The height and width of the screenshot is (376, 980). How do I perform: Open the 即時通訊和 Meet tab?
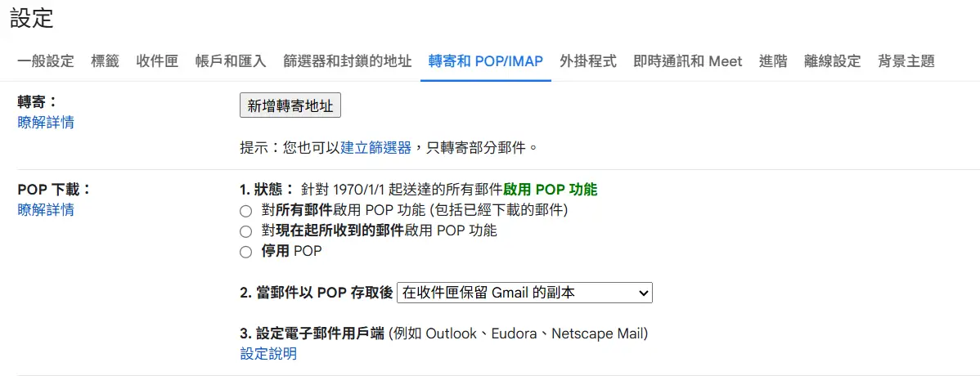click(x=688, y=61)
